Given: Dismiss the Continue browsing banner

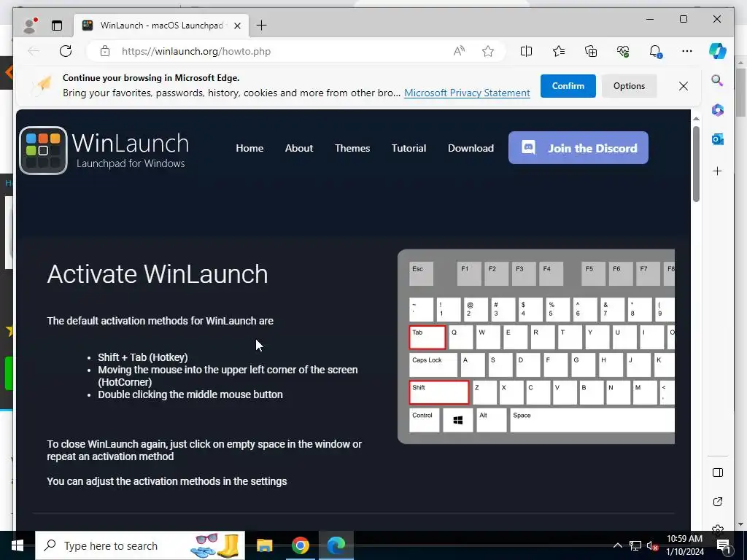Looking at the screenshot, I should (x=683, y=86).
